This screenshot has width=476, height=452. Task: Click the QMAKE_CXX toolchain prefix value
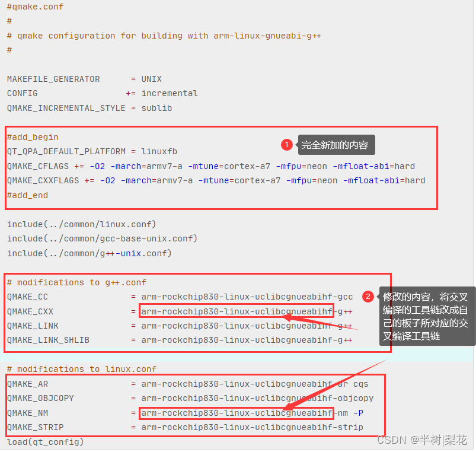[x=237, y=311]
